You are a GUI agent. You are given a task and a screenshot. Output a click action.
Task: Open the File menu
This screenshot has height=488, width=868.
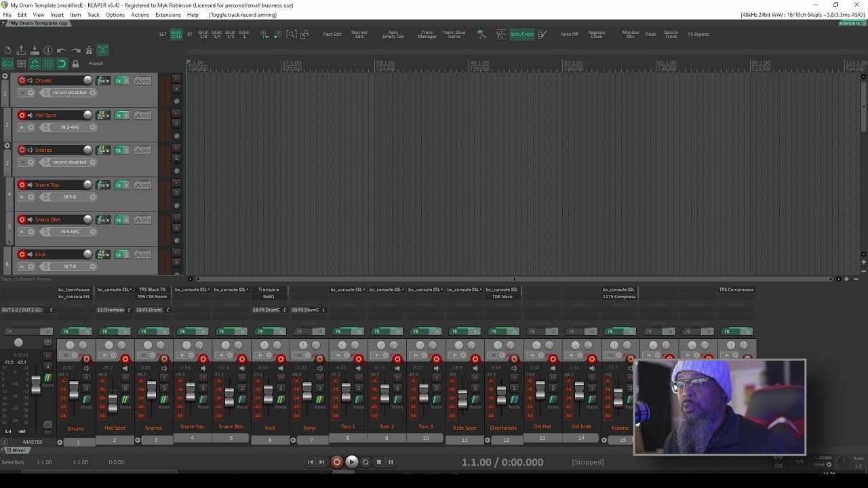[x=7, y=15]
